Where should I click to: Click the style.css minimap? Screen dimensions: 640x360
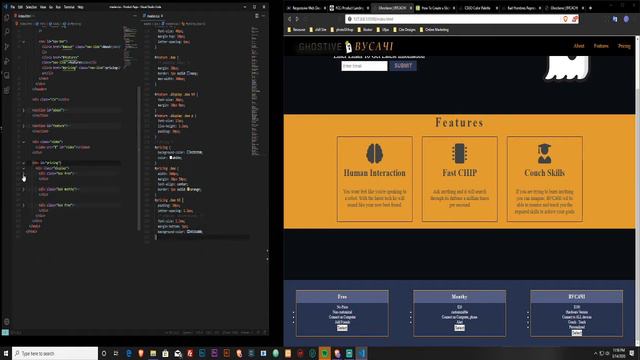click(256, 92)
